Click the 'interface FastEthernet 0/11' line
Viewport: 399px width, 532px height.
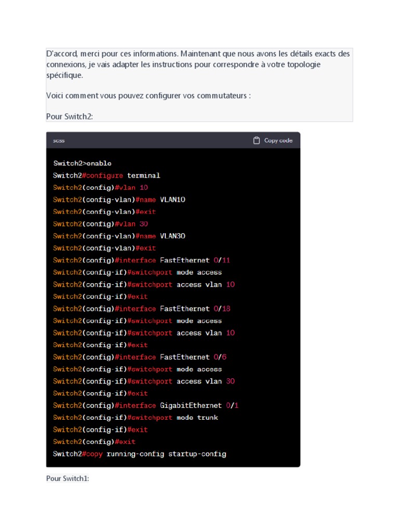pos(141,260)
